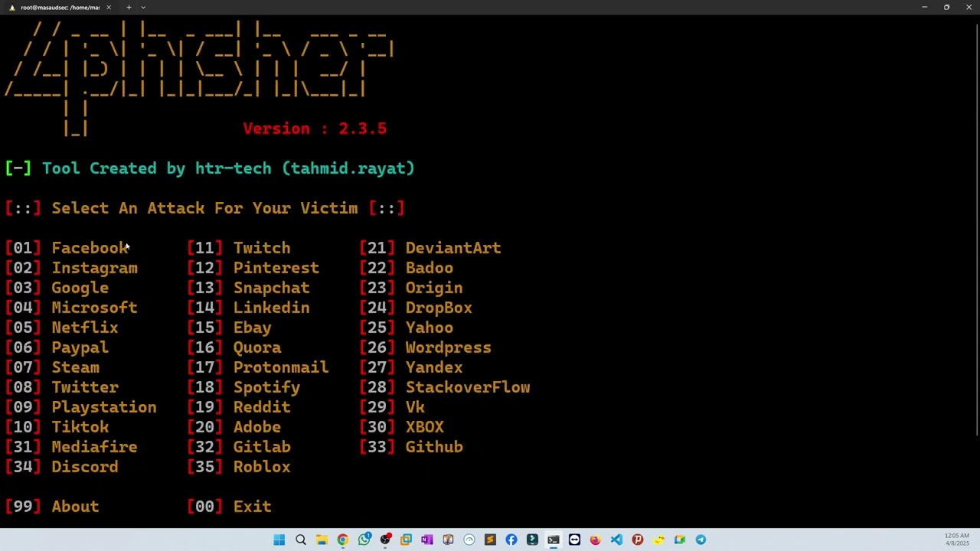
Task: Click the 'Pinterest' option text
Action: point(276,268)
